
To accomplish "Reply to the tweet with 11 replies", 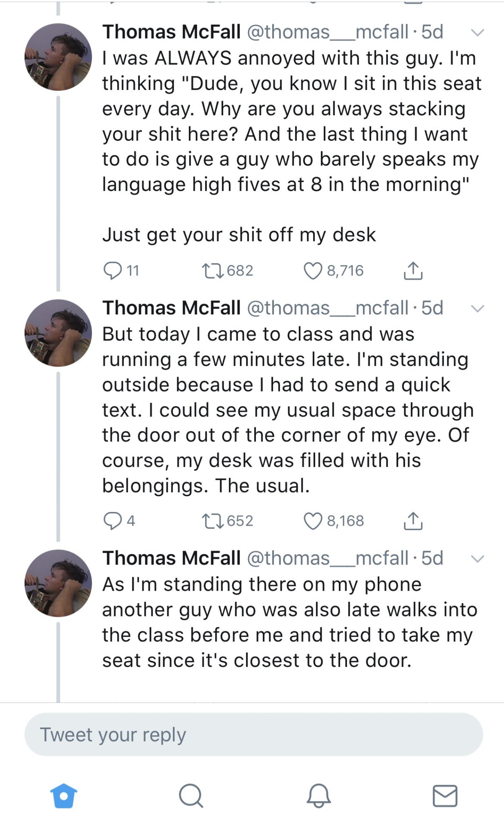I will tap(113, 271).
